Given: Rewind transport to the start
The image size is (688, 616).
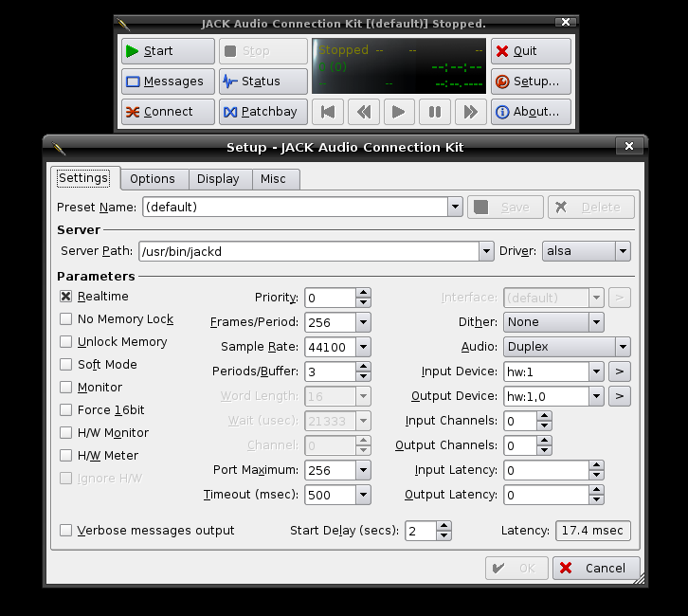Looking at the screenshot, I should pos(327,112).
